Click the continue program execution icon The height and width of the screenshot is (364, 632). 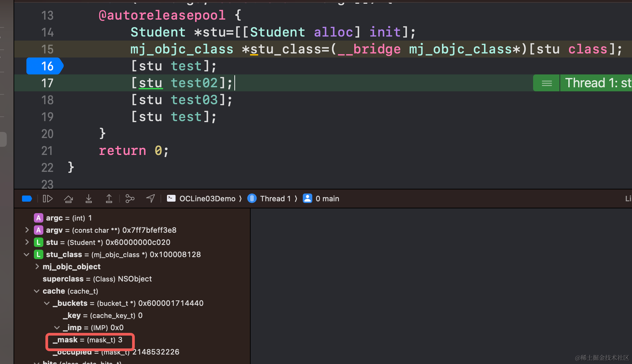(x=48, y=199)
